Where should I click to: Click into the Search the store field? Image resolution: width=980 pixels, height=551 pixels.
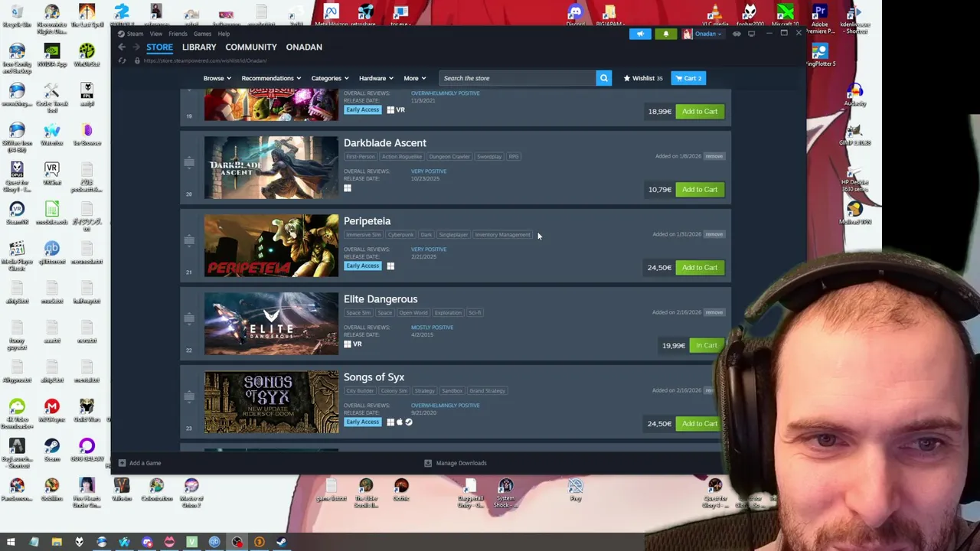click(517, 78)
